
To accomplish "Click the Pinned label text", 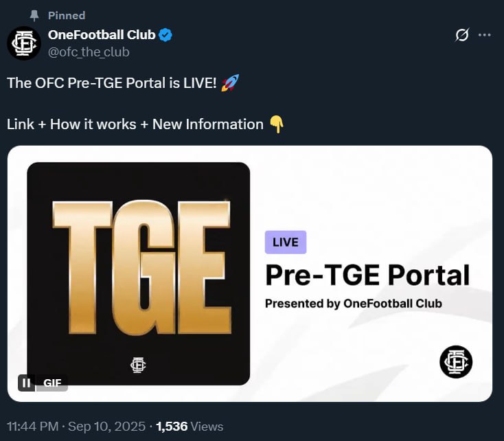I will pyautogui.click(x=67, y=15).
